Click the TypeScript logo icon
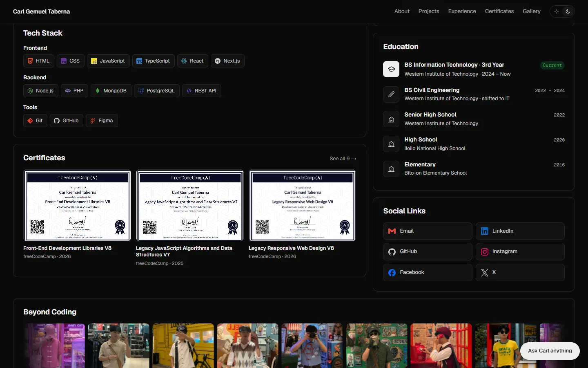This screenshot has width=588, height=368. click(x=139, y=61)
